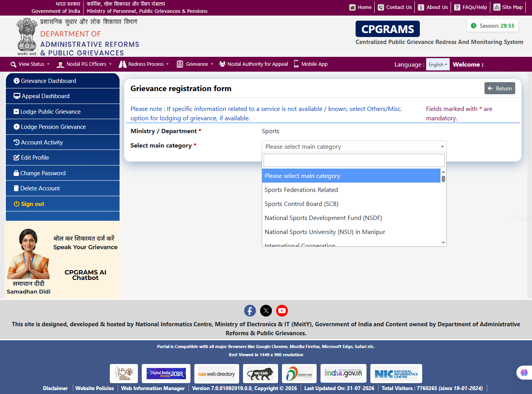Open the Digital India logo

299,374
